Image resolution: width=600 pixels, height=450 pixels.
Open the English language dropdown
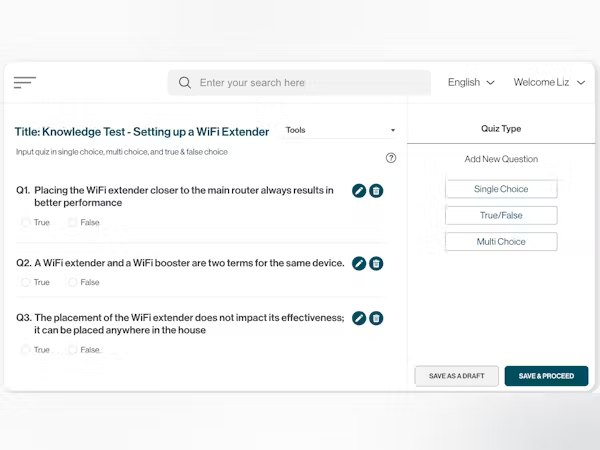tap(471, 82)
